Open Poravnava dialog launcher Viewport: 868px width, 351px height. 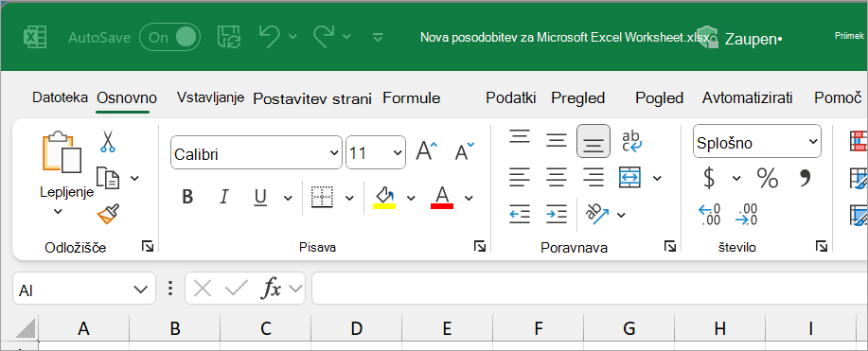tap(670, 246)
